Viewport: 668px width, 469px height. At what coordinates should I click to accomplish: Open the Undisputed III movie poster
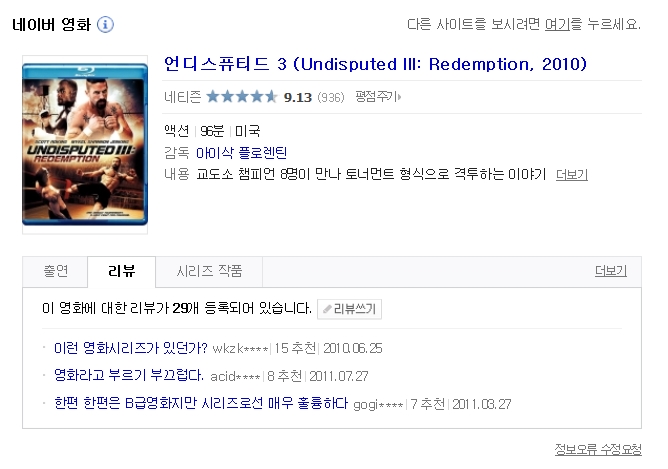[x=85, y=144]
